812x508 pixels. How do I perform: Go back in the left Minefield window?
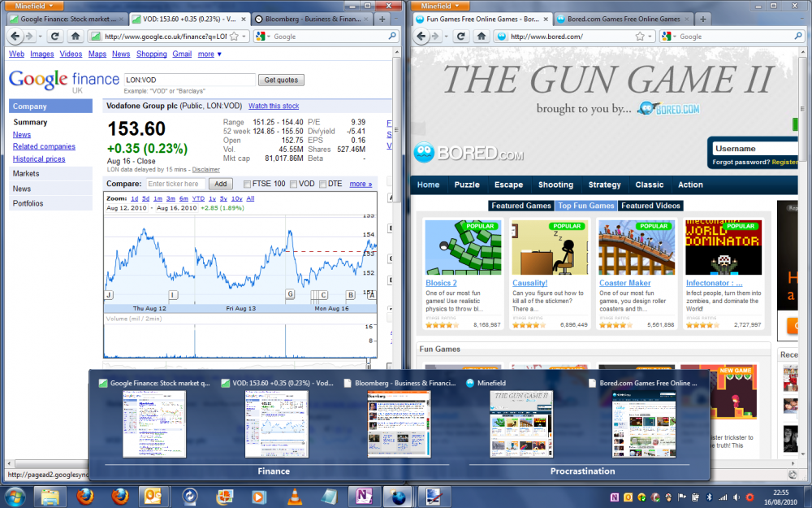pyautogui.click(x=15, y=37)
